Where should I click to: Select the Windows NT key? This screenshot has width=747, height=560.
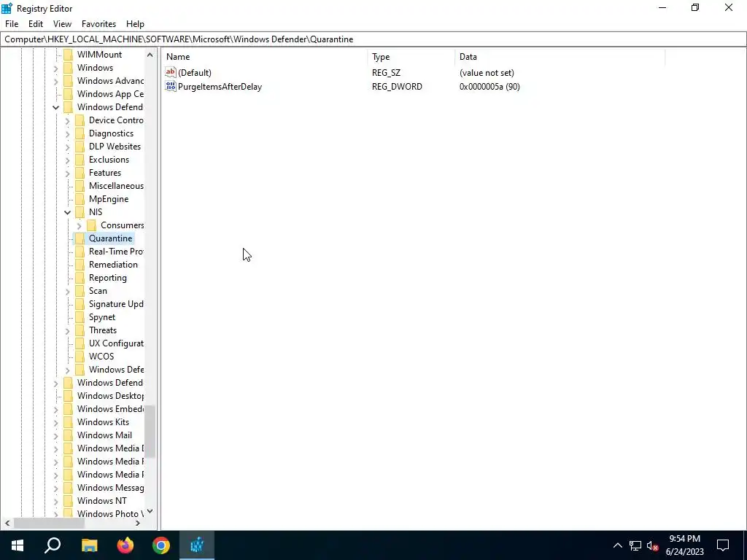pyautogui.click(x=102, y=500)
